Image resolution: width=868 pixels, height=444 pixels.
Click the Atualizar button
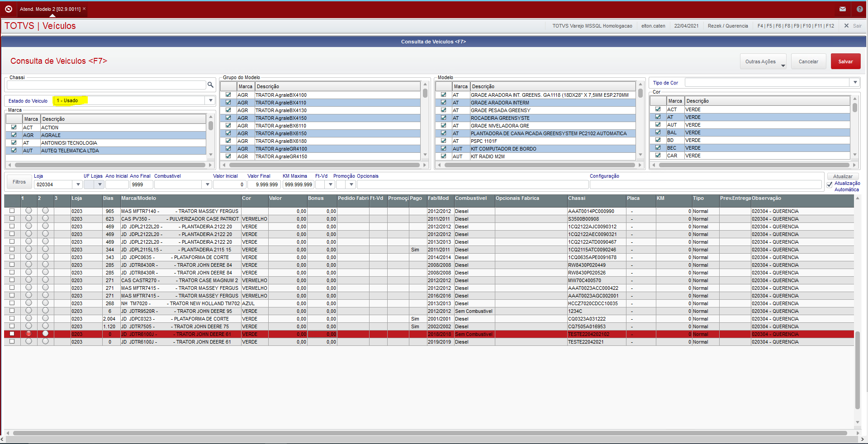click(x=843, y=176)
